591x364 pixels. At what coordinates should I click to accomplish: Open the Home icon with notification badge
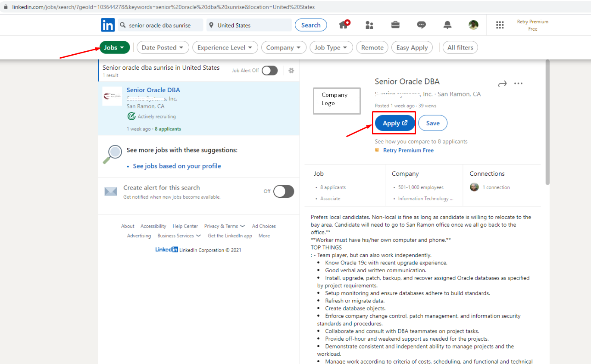click(x=344, y=25)
